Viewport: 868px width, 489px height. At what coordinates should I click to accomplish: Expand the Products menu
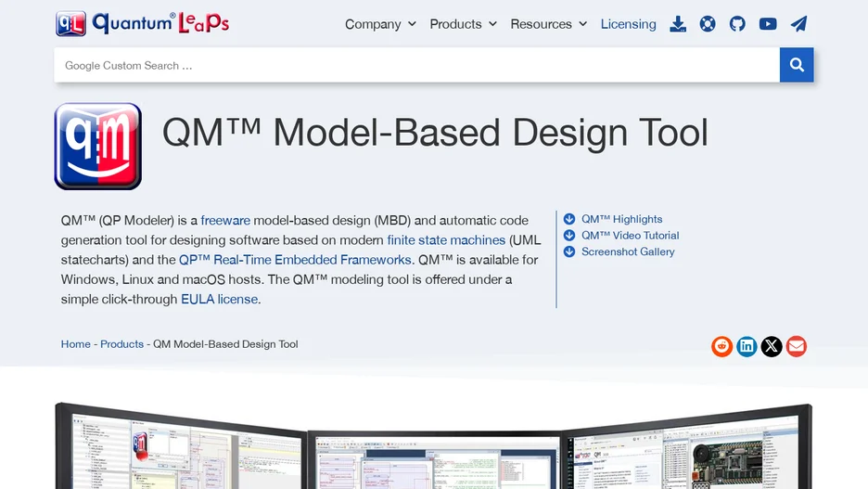click(464, 24)
